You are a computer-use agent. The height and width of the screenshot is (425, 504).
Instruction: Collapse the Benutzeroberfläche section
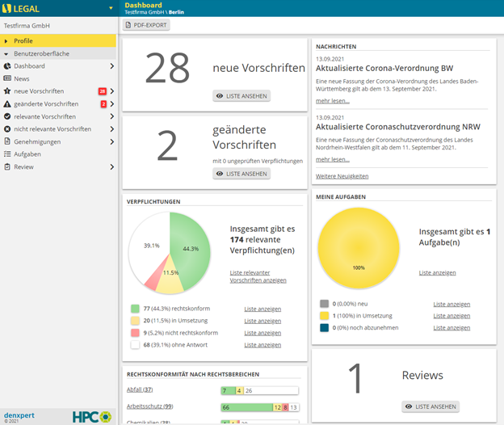click(x=6, y=53)
